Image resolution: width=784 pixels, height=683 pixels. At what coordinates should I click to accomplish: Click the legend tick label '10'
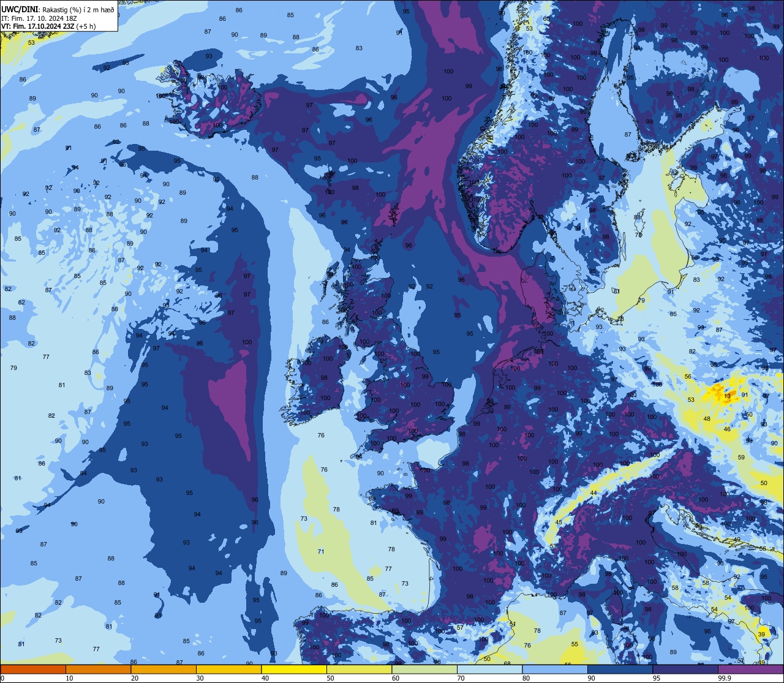pos(70,678)
